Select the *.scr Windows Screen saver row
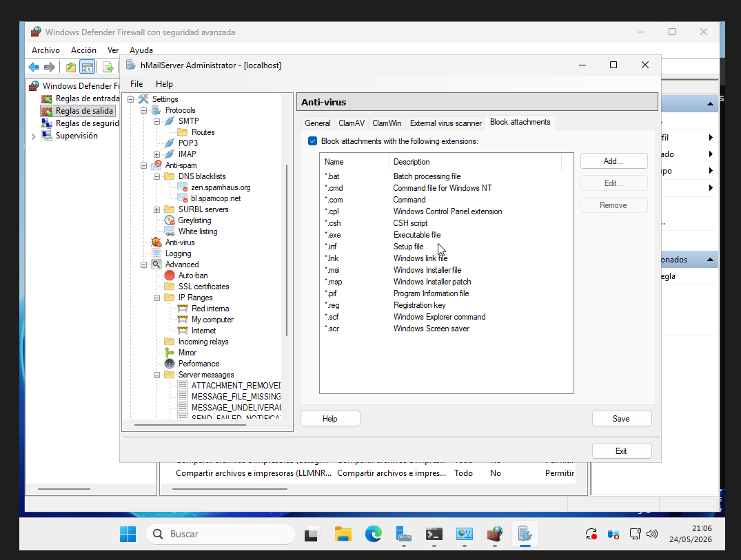Viewport: 741px width, 560px height. pyautogui.click(x=446, y=329)
